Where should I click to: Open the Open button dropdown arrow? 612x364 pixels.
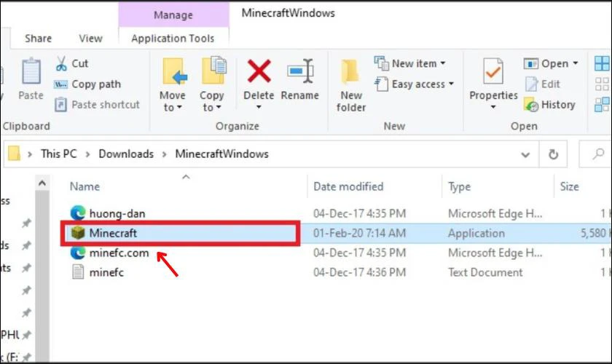pos(576,63)
